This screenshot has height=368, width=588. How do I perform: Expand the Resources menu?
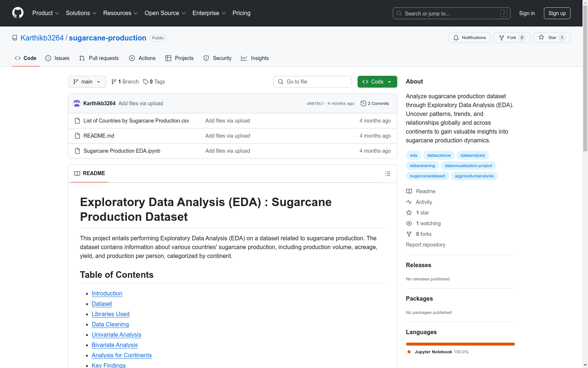pos(121,13)
